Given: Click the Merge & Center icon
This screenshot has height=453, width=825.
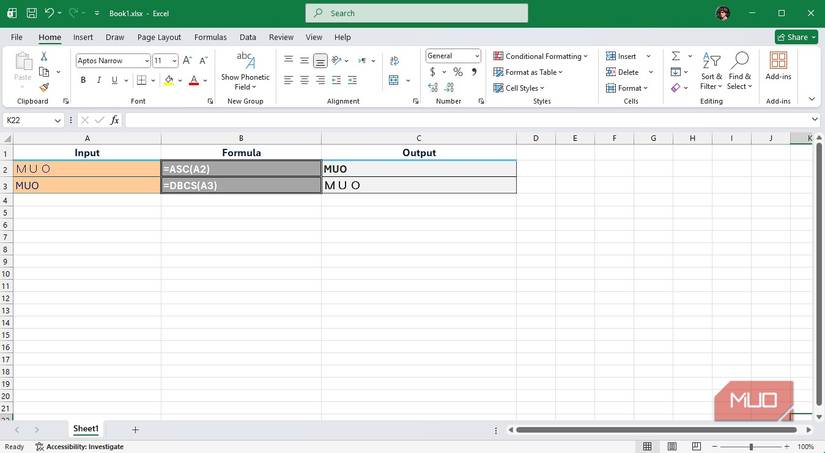Looking at the screenshot, I should pyautogui.click(x=394, y=80).
